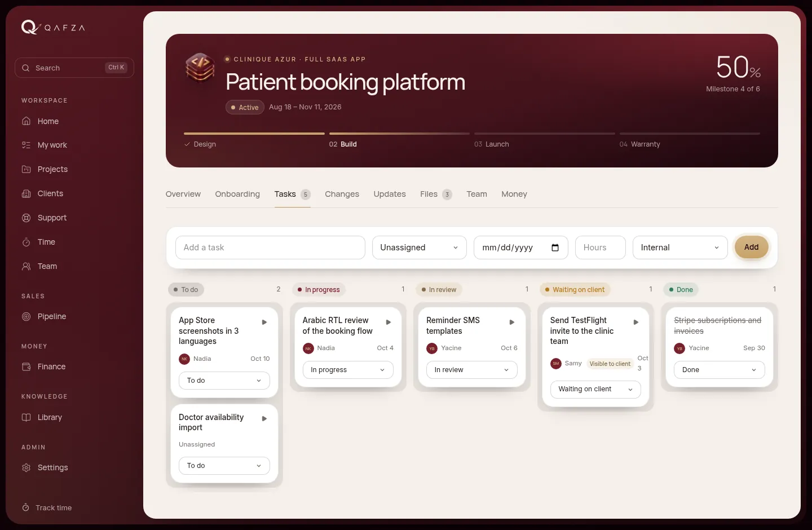This screenshot has height=530, width=812.
Task: Select the Launch milestone progress bar
Action: coord(545,134)
